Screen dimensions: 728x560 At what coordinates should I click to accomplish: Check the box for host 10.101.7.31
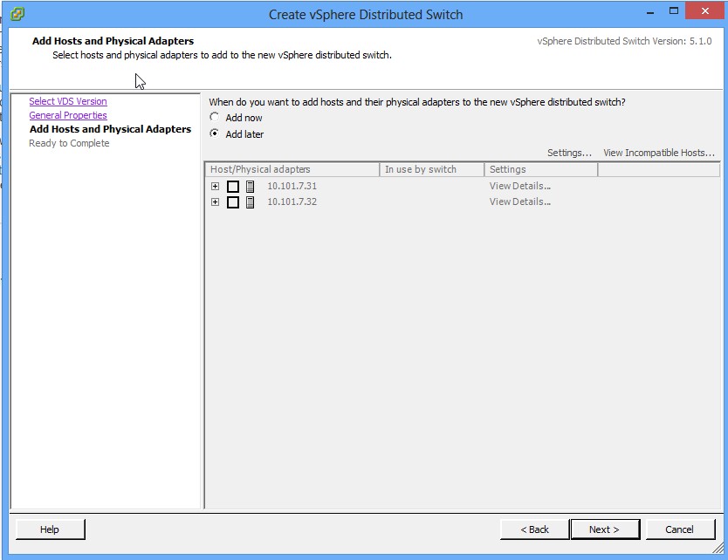pos(233,187)
